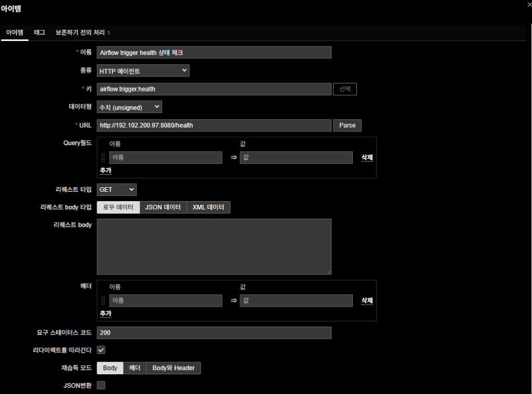Click the Parse button next to URL
The width and height of the screenshot is (532, 394).
347,125
